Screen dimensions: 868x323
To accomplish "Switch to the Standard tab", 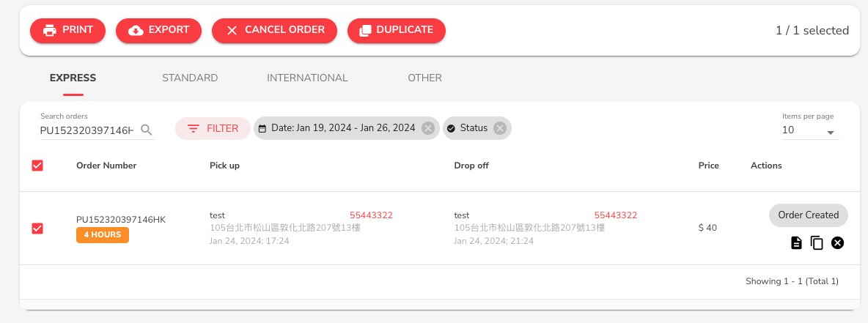I will click(x=190, y=78).
